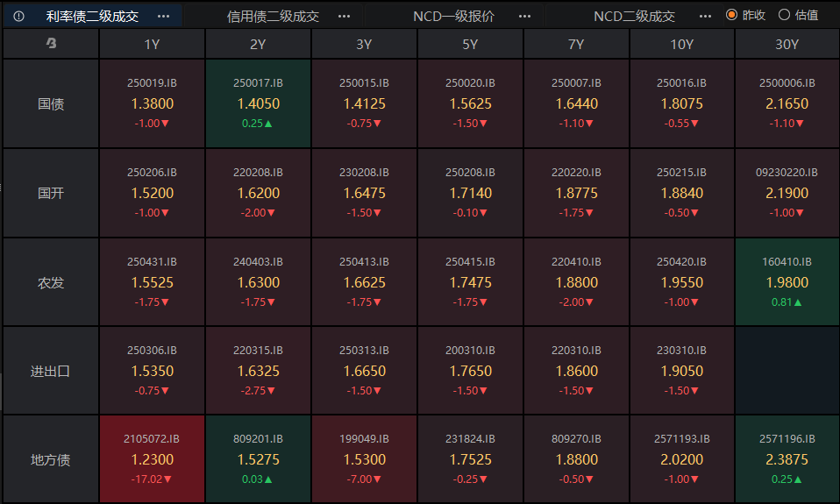
Task: Switch to the NCD一级报价 tab
Action: tap(453, 16)
